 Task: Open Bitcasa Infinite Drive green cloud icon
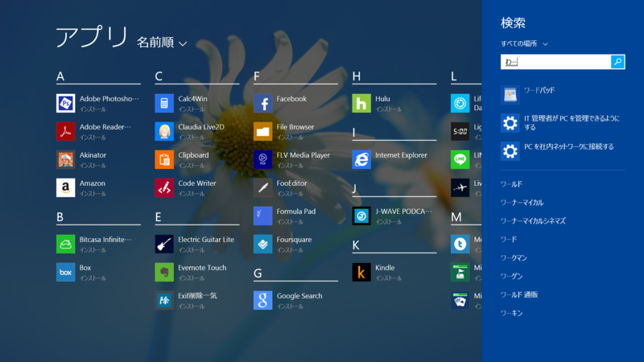[x=66, y=244]
